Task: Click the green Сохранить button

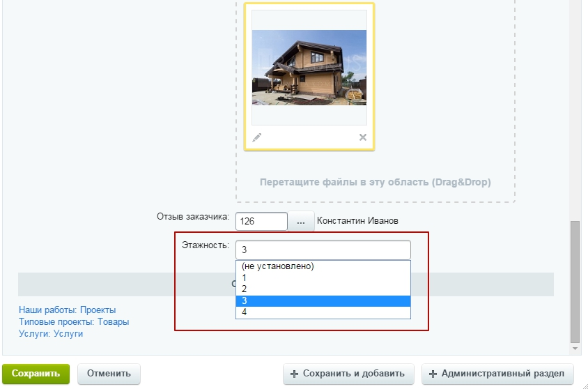Action: coord(36,374)
